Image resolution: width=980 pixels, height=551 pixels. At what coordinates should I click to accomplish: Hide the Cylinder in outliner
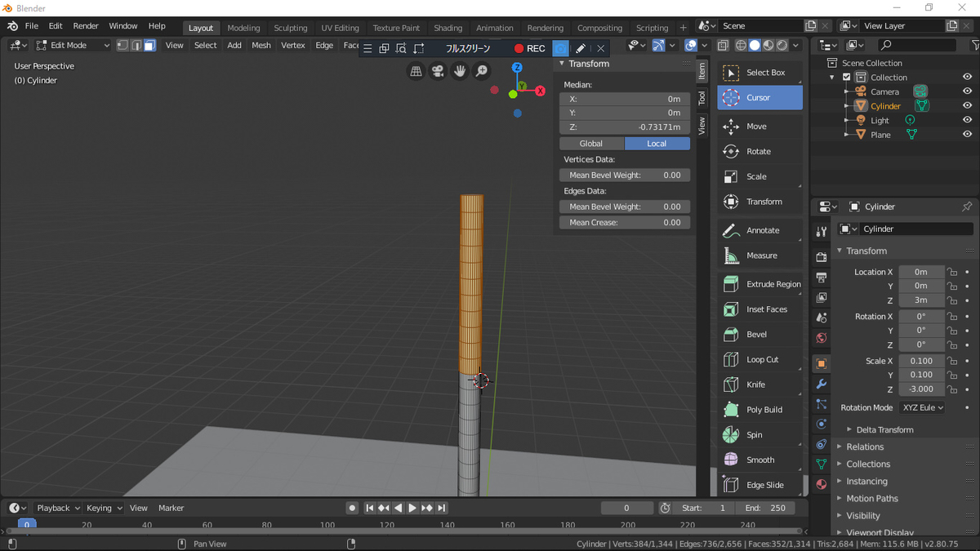pyautogui.click(x=967, y=106)
